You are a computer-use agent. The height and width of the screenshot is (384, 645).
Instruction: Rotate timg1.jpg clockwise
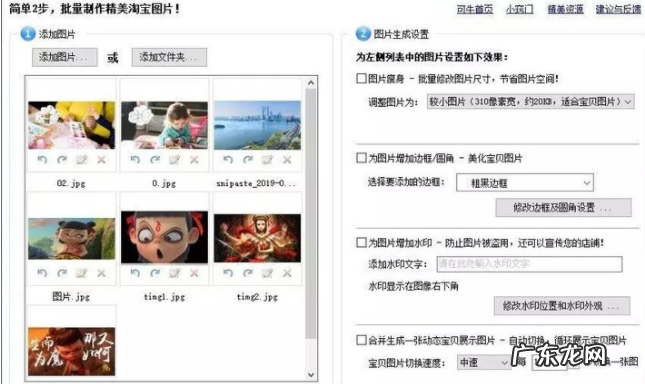pos(155,273)
